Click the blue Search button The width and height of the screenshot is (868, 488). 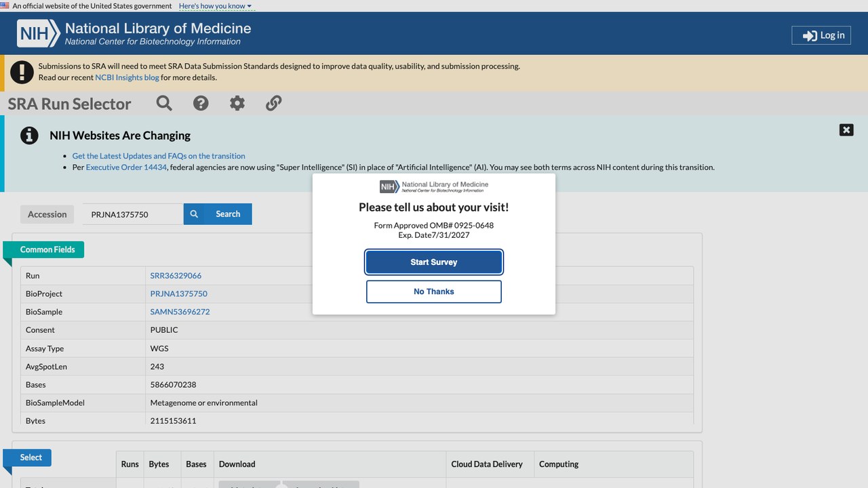(218, 214)
